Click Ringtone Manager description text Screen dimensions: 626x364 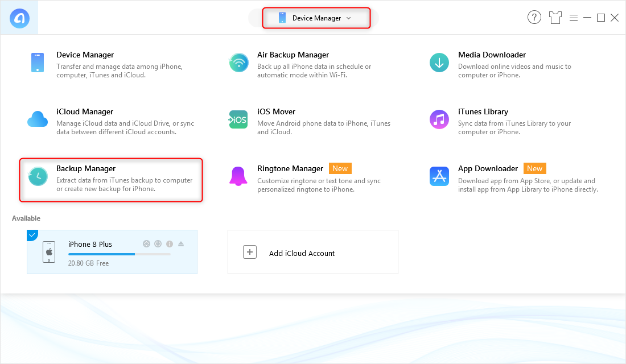pos(319,185)
